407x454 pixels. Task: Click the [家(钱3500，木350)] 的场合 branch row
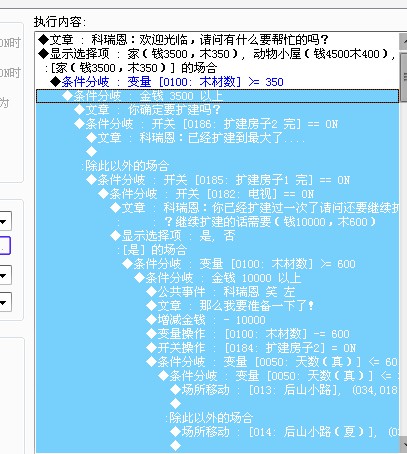[217, 68]
